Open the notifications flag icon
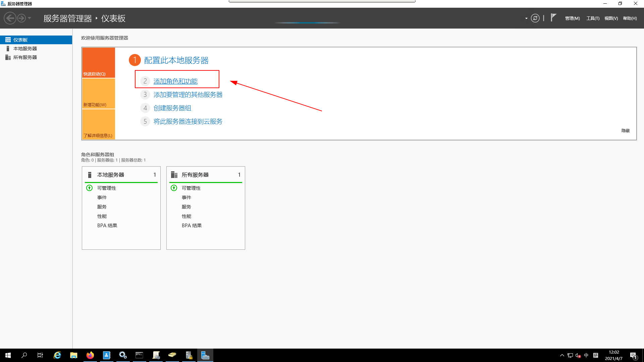Image resolution: width=644 pixels, height=362 pixels. pos(553,17)
